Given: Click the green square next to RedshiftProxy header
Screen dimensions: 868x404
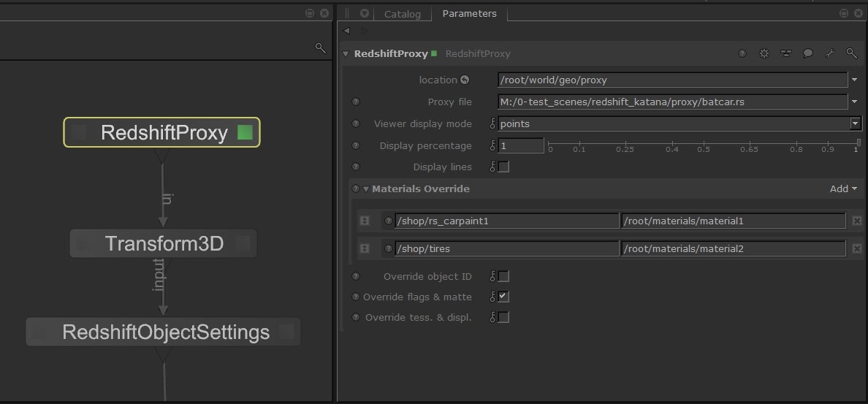Looking at the screenshot, I should coord(434,53).
